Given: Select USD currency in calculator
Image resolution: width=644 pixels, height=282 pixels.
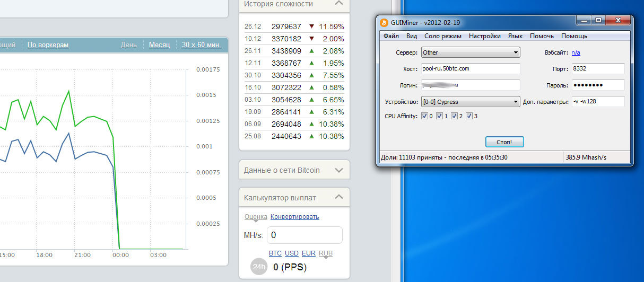Looking at the screenshot, I should tap(292, 253).
